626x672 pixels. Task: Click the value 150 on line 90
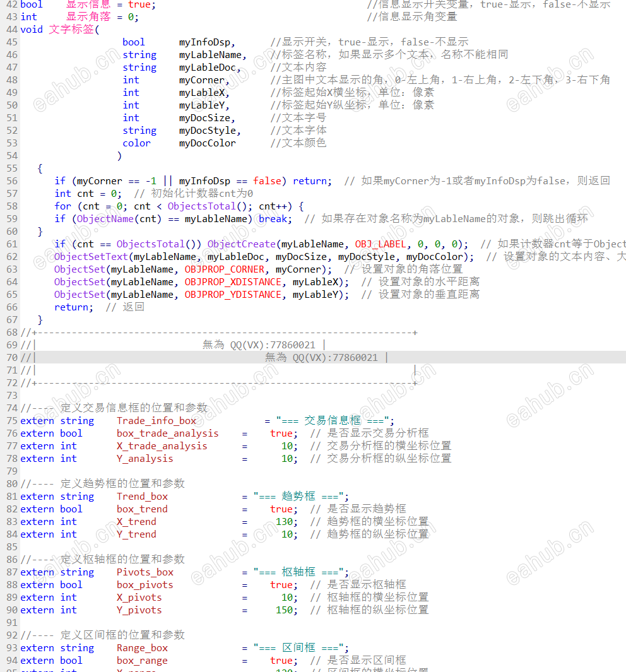click(x=283, y=610)
